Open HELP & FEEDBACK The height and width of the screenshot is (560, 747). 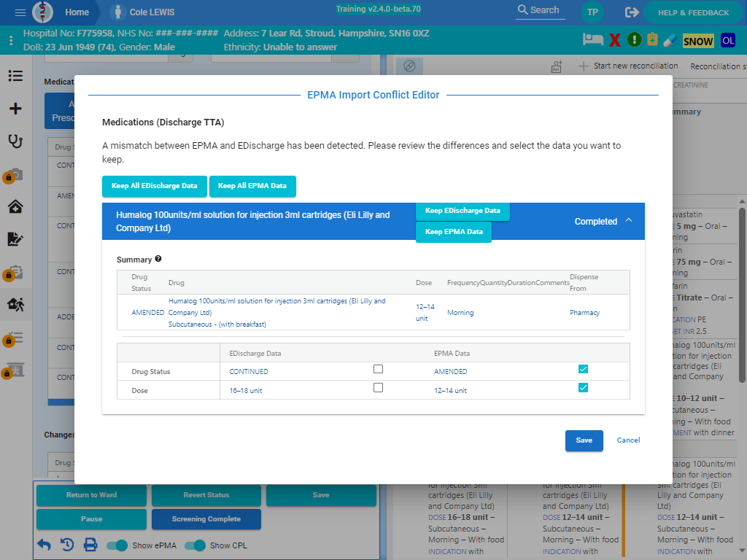pos(693,13)
